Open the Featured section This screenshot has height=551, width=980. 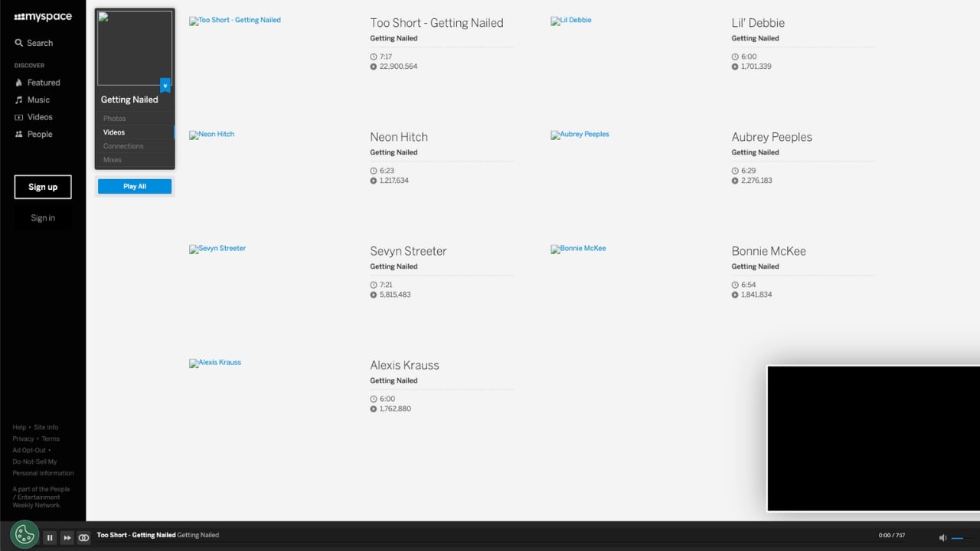38,83
